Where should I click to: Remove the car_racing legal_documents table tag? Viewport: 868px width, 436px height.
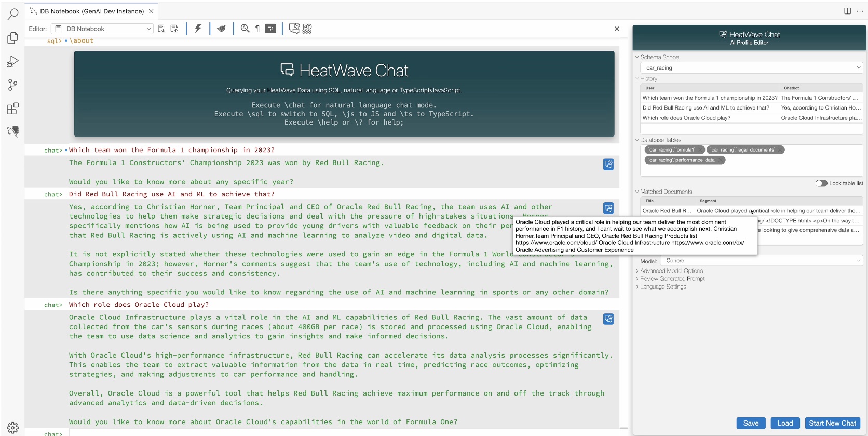[x=780, y=150]
